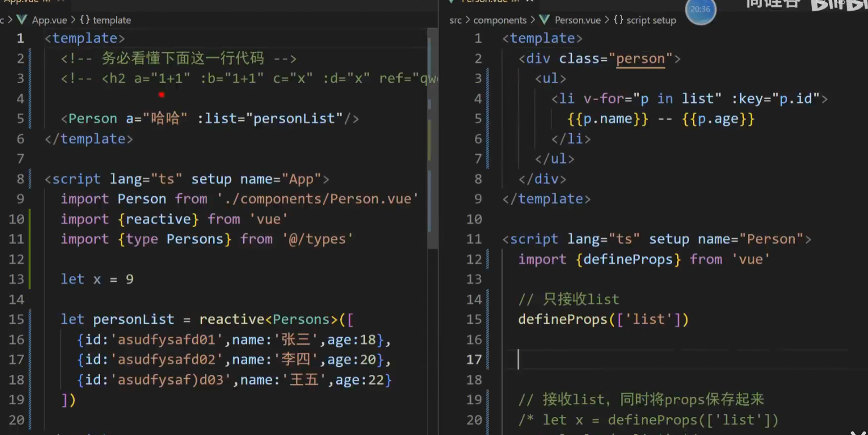This screenshot has height=435, width=868.
Task: Click the closing </li> tag
Action: coord(571,139)
